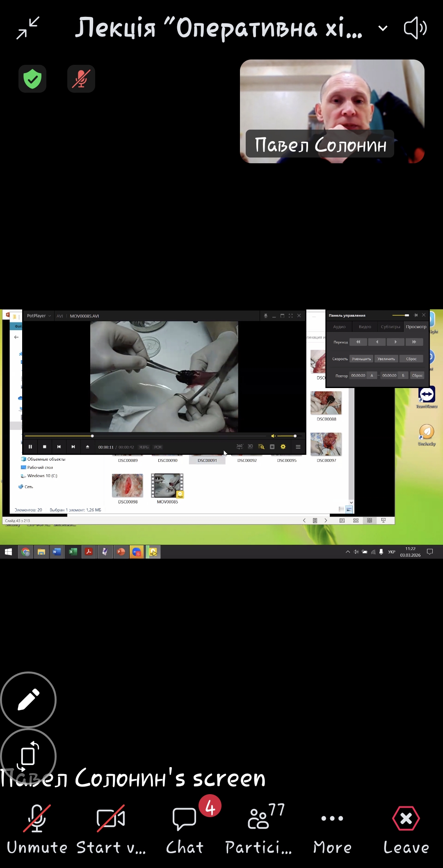The height and width of the screenshot is (868, 443).
Task: Expand the meeting title dropdown chevron
Action: point(383,28)
